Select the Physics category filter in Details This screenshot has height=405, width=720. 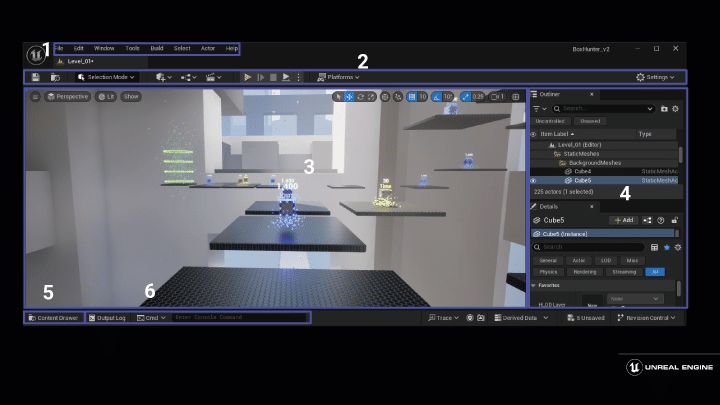(548, 272)
